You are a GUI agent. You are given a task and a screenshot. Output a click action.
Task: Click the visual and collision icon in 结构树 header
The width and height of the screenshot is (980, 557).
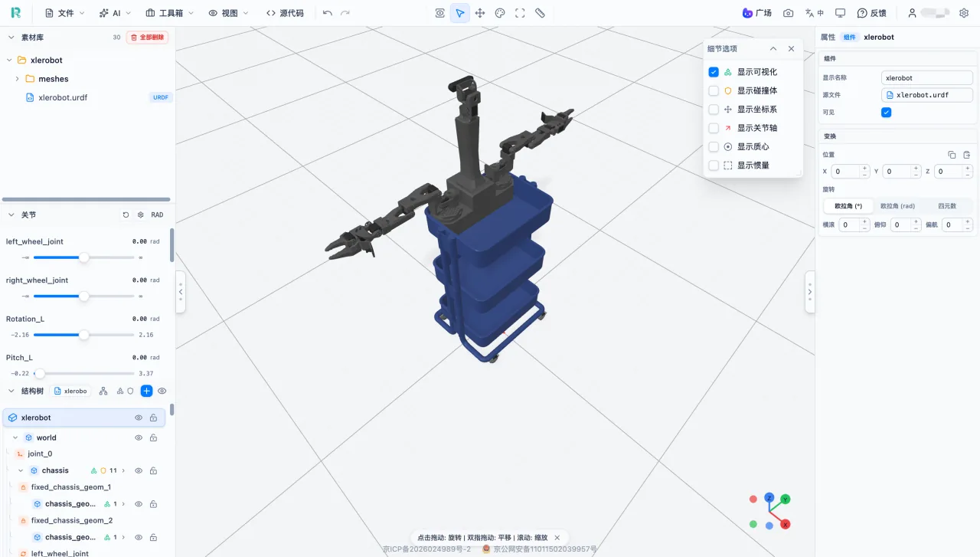126,392
